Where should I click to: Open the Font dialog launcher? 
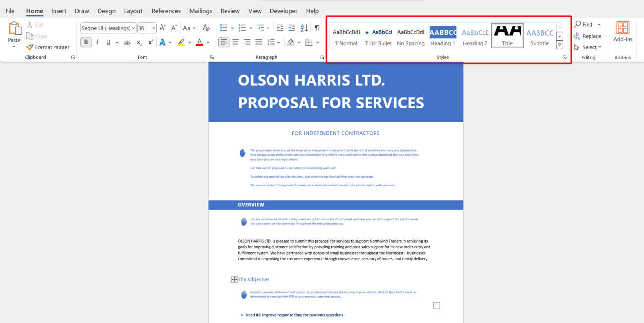coord(211,58)
